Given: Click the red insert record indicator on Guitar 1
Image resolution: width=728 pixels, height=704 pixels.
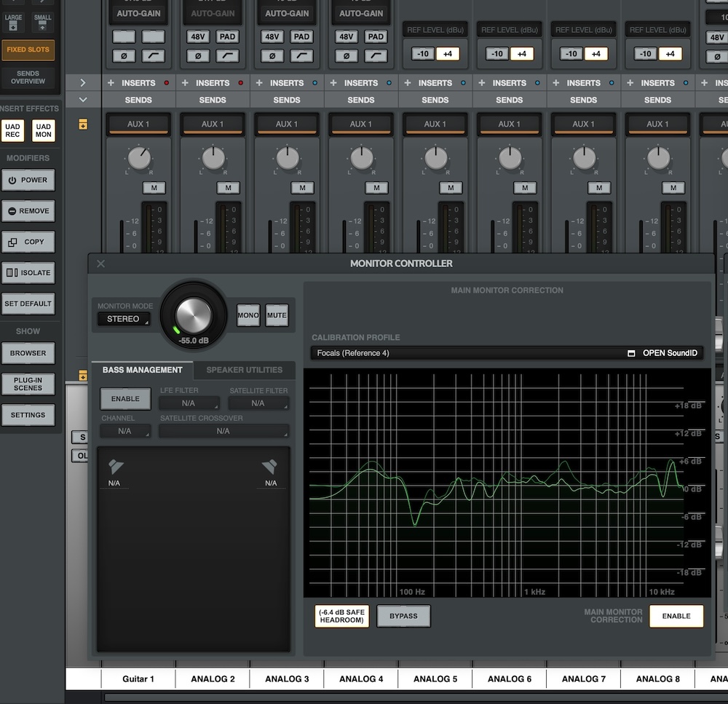Looking at the screenshot, I should tap(167, 83).
